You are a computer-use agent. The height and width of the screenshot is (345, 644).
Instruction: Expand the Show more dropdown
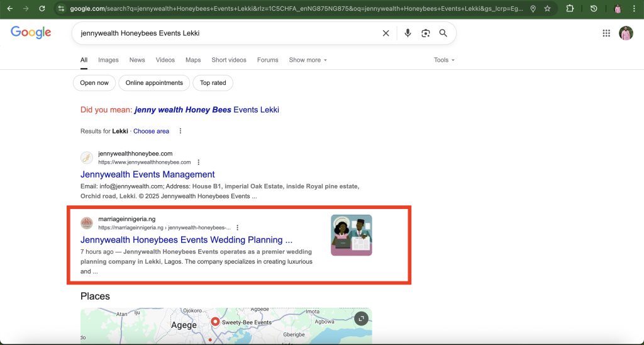click(308, 60)
